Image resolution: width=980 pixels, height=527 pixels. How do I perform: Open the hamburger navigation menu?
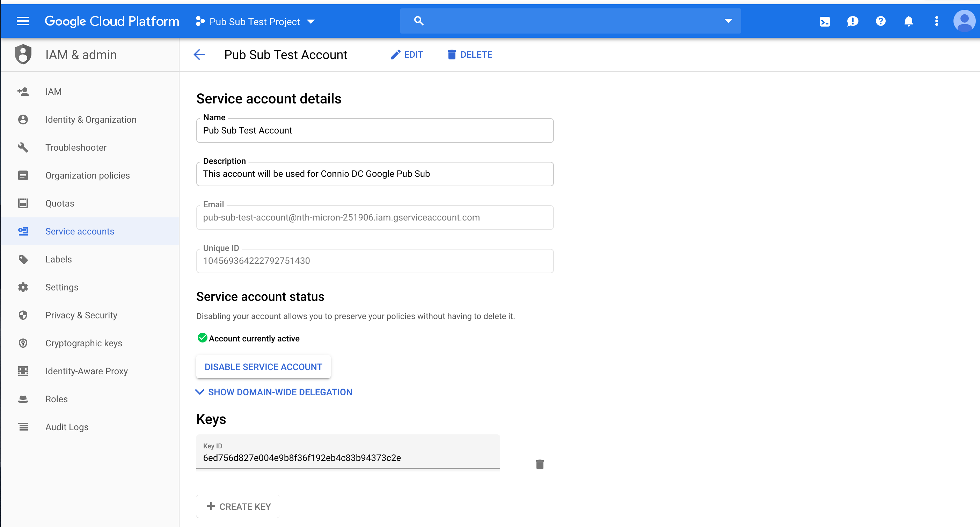click(x=23, y=21)
